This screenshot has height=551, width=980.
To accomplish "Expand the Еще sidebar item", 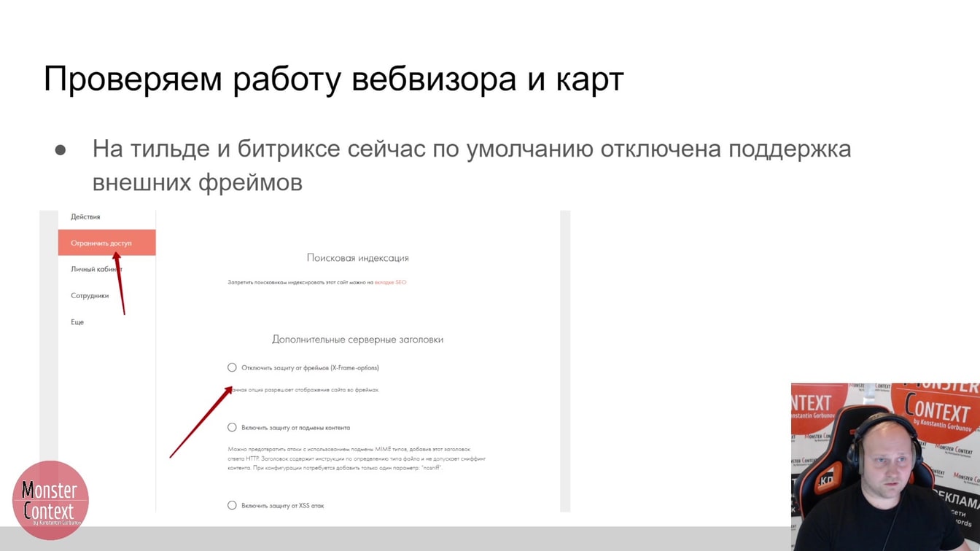I will (77, 321).
